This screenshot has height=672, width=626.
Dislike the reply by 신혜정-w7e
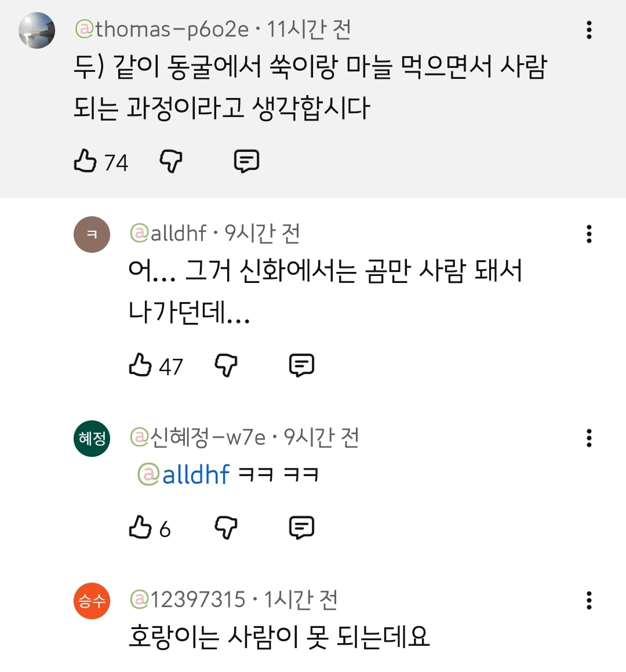pyautogui.click(x=226, y=528)
